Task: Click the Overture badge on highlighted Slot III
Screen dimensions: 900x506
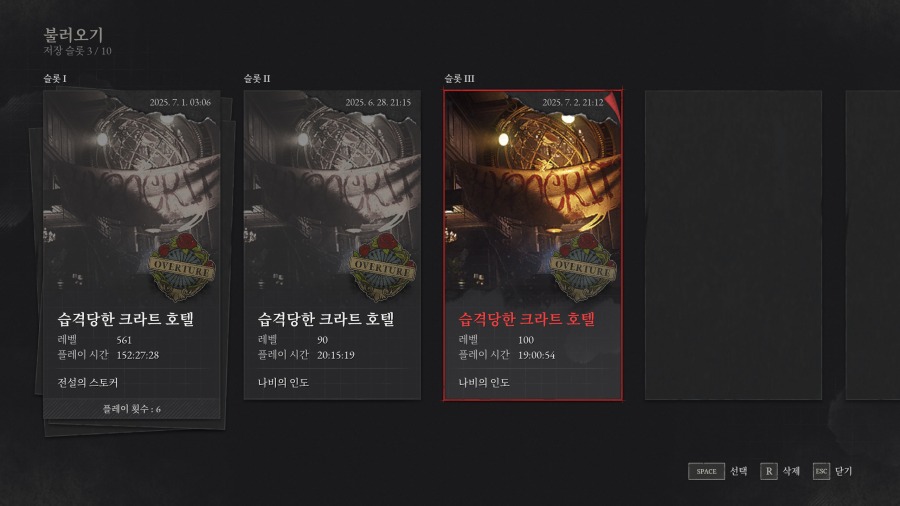Action: [582, 268]
